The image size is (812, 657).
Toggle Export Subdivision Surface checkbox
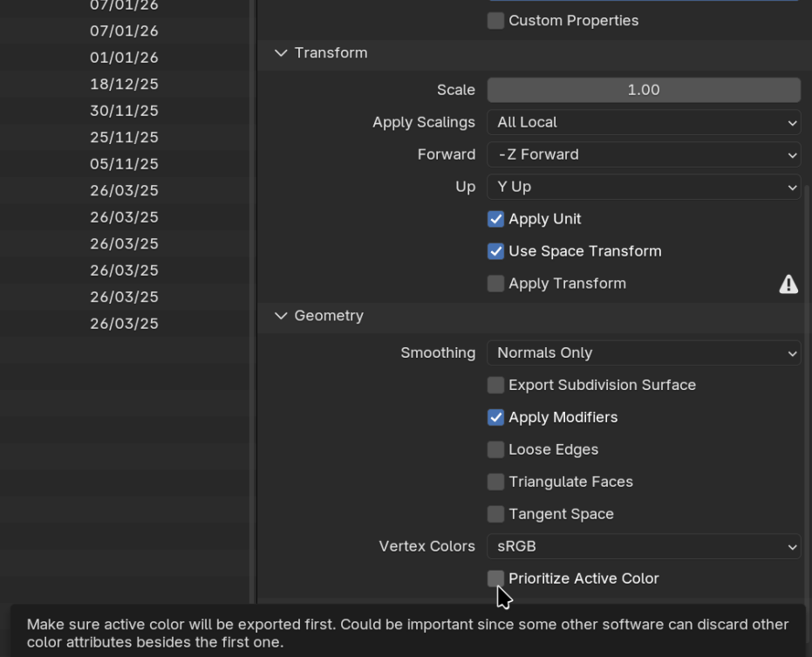click(x=495, y=385)
